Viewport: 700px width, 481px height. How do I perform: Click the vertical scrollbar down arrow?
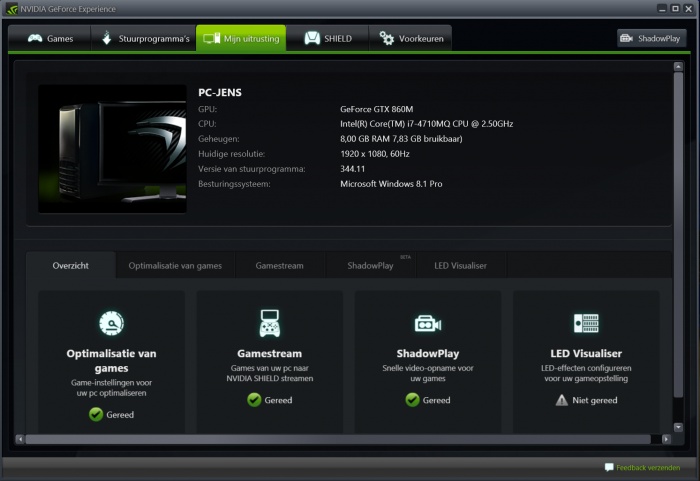678,427
